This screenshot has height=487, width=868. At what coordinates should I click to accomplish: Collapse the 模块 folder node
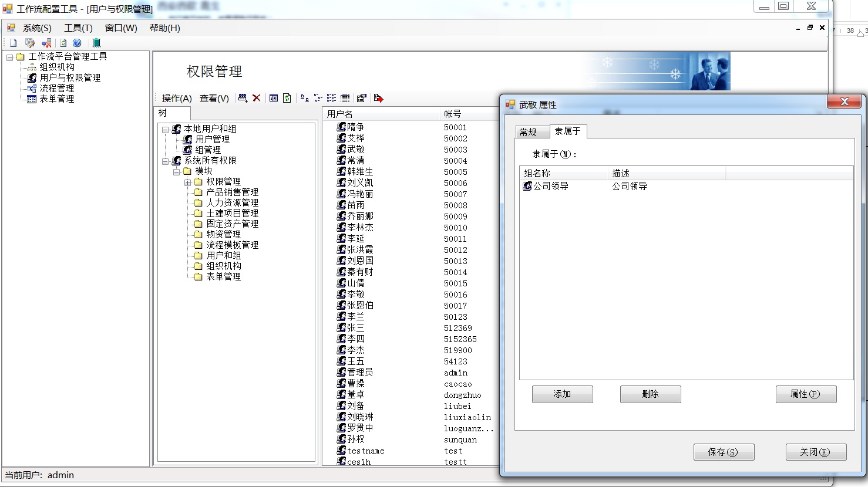click(x=176, y=171)
